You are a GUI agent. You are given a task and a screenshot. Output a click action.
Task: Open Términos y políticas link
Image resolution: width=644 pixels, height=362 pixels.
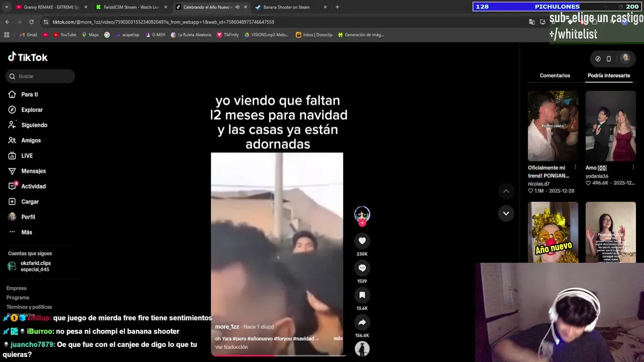pyautogui.click(x=29, y=307)
